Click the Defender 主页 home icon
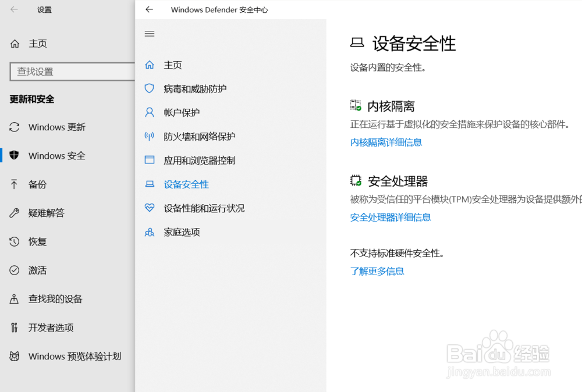This screenshot has height=392, width=582. [x=150, y=65]
